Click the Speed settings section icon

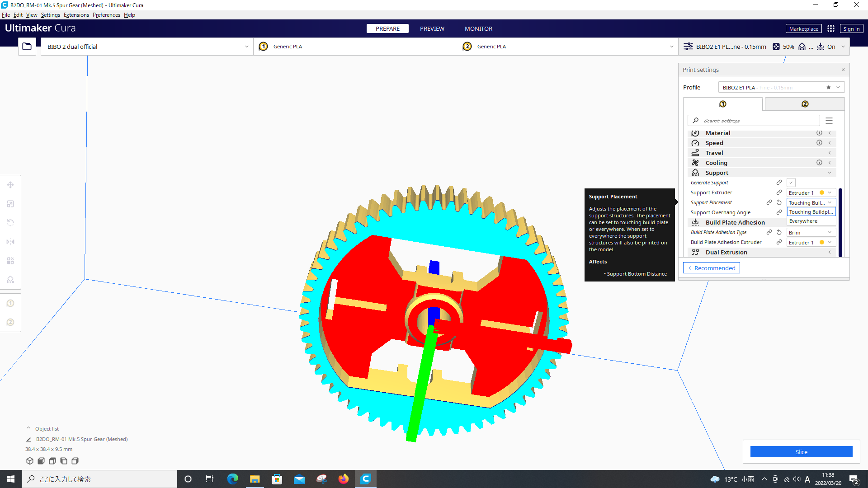(x=695, y=143)
